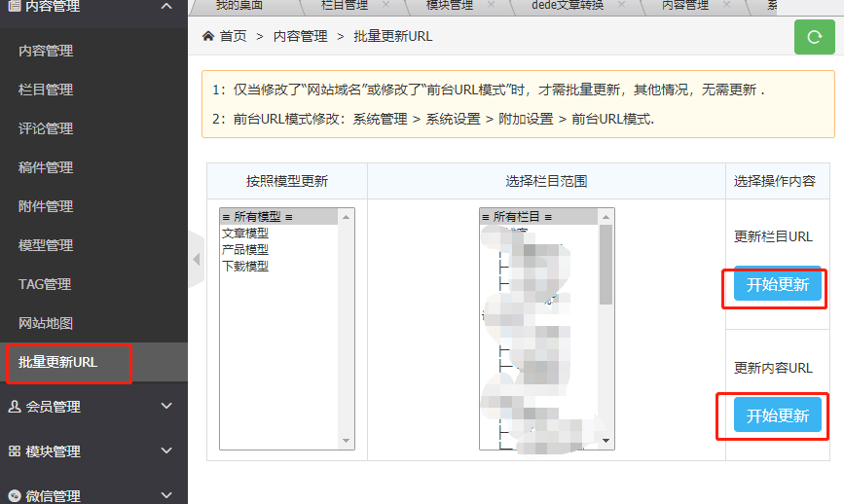The image size is (844, 504).
Task: Switch to 我的桌面 tab
Action: [239, 6]
